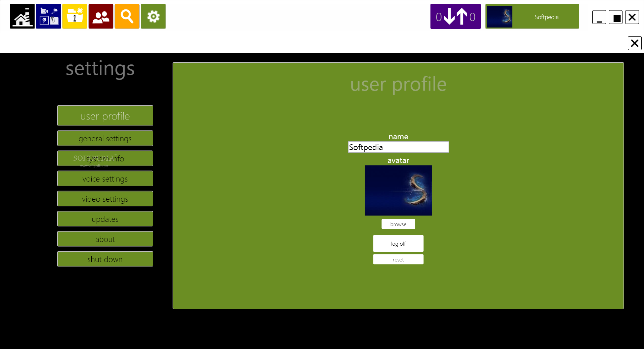Click the log off button
Image resolution: width=644 pixels, height=349 pixels.
click(x=398, y=243)
